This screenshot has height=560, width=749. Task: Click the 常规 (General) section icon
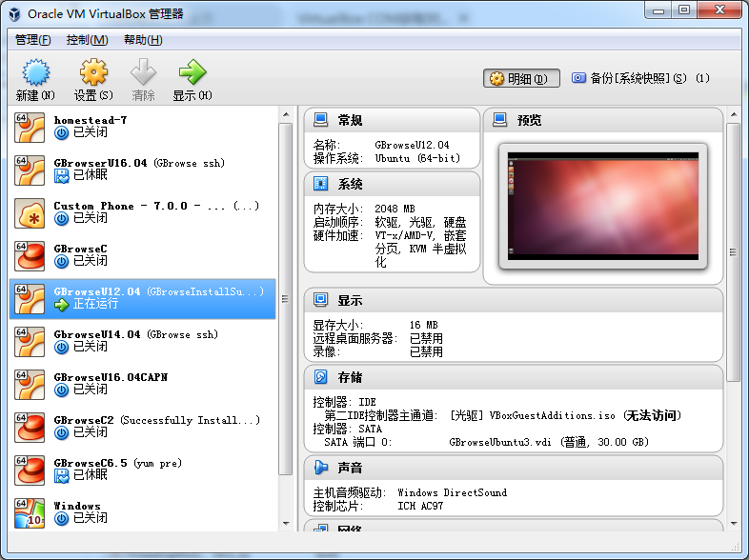(x=320, y=119)
